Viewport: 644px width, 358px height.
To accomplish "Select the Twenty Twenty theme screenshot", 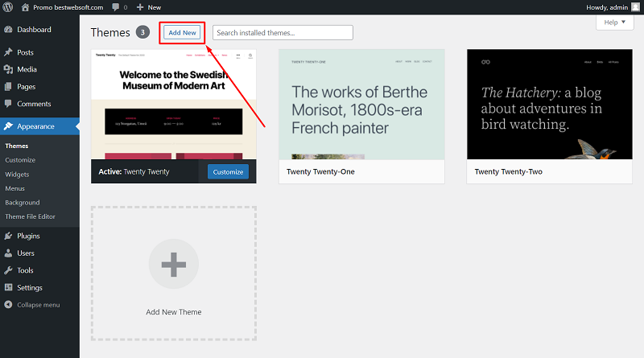I will [174, 105].
